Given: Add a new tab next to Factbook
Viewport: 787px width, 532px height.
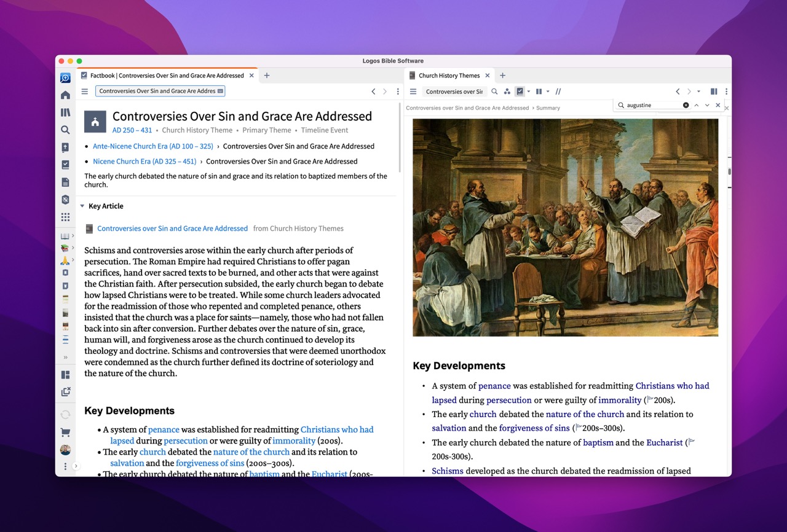Looking at the screenshot, I should (267, 76).
